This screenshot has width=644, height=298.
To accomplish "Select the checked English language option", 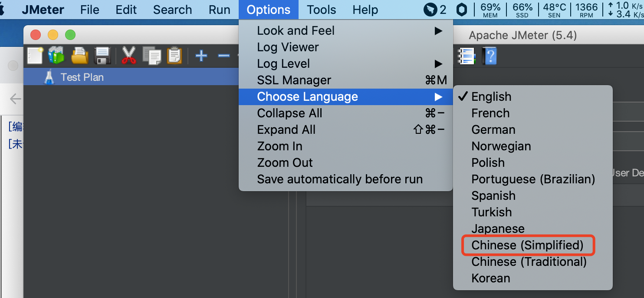I will [x=491, y=96].
